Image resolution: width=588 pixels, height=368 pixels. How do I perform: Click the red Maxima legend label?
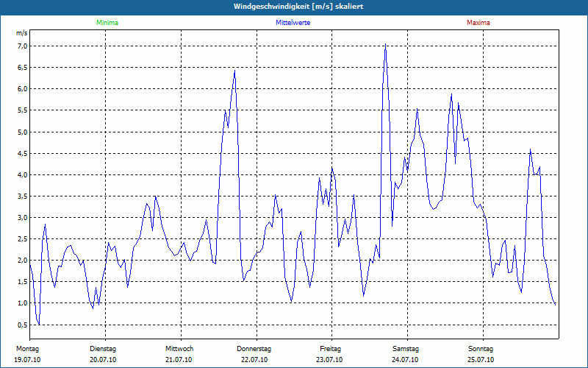[478, 23]
